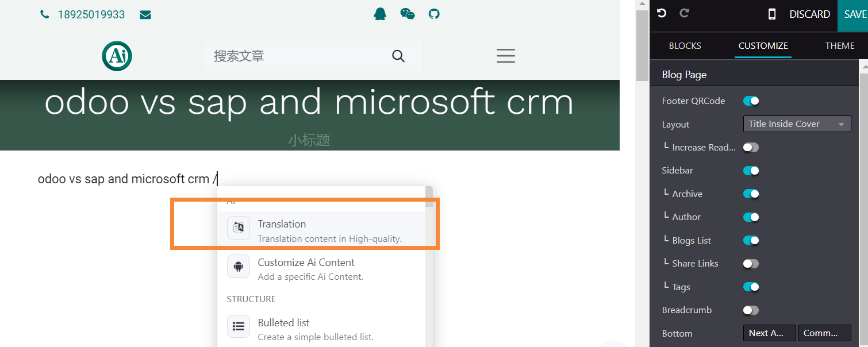868x347 pixels.
Task: Click the Bulleted list icon
Action: coord(239,326)
